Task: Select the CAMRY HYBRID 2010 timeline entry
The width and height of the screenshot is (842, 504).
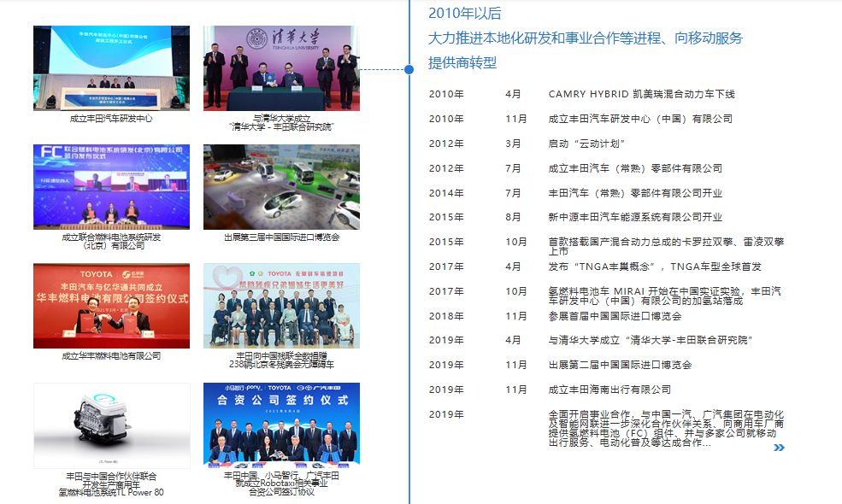Action: click(641, 94)
